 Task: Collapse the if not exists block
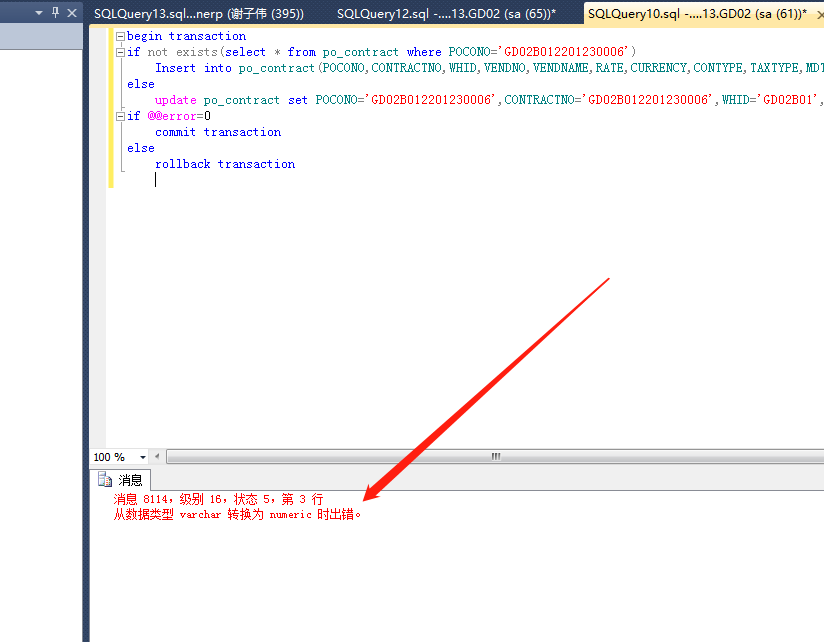pos(120,51)
